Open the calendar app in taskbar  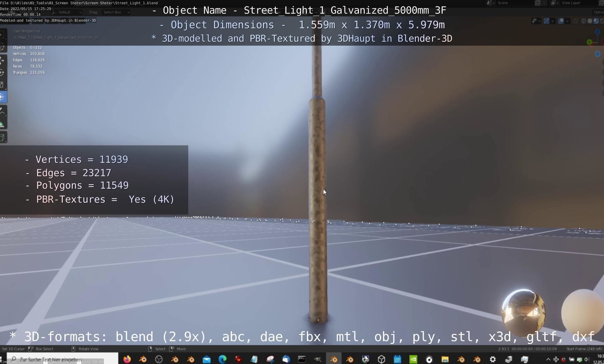point(397,359)
